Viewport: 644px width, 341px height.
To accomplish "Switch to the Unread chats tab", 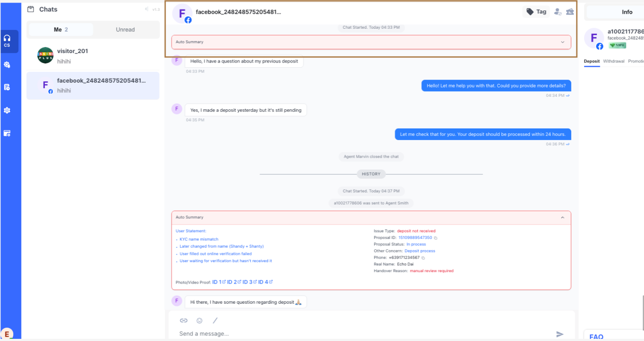I will (125, 30).
